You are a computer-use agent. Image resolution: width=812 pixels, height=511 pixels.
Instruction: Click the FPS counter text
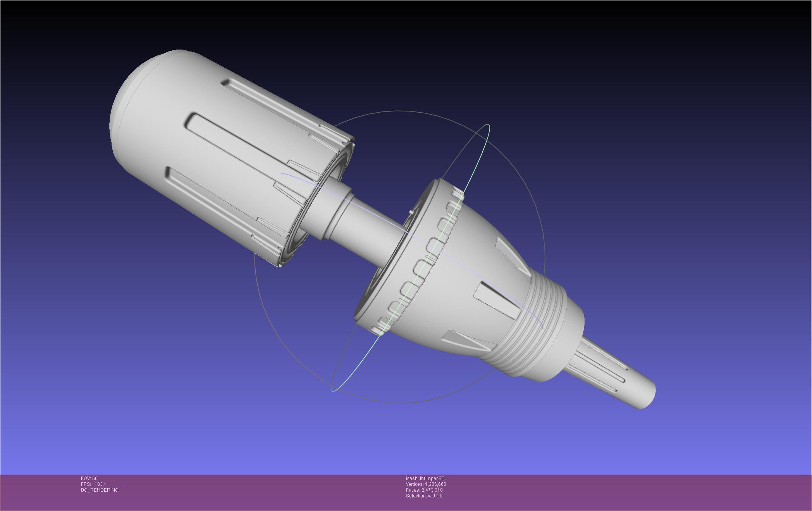(93, 484)
